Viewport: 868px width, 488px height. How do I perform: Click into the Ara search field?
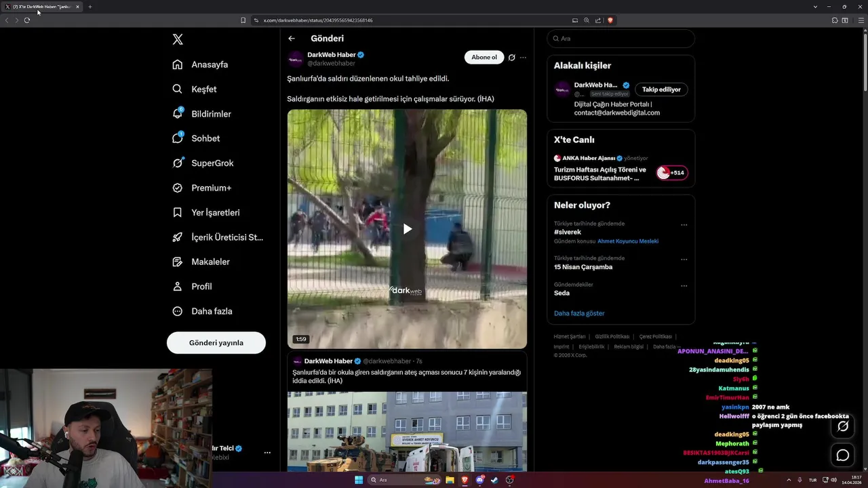[x=621, y=39]
